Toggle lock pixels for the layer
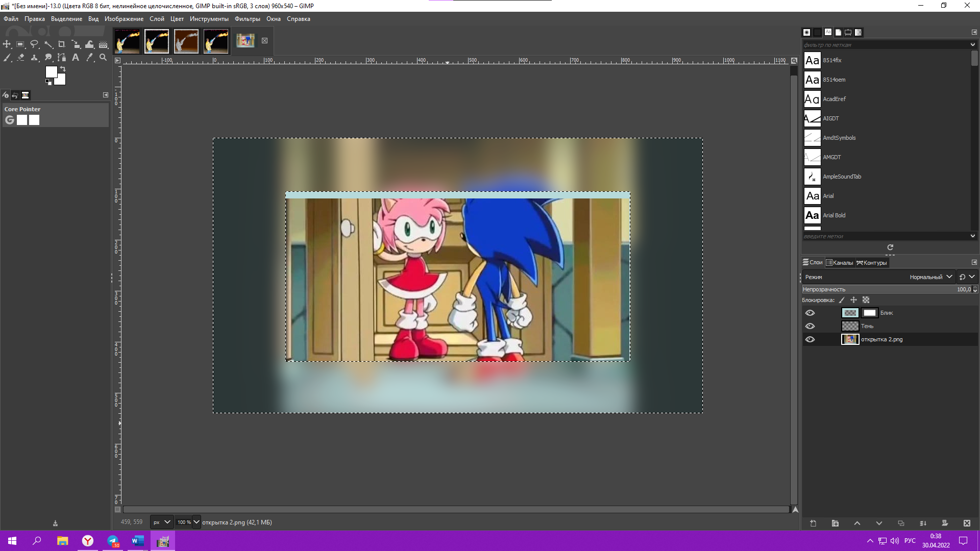This screenshot has width=980, height=551. pyautogui.click(x=842, y=300)
